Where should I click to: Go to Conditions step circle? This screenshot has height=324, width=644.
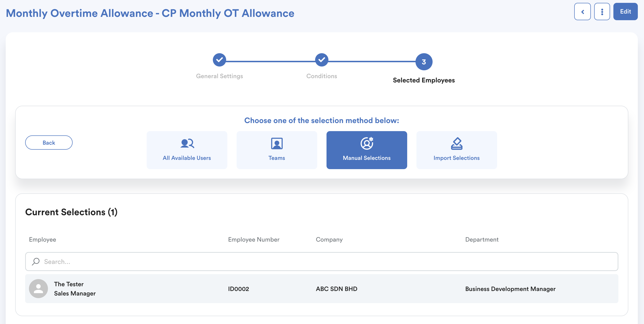[x=322, y=60]
